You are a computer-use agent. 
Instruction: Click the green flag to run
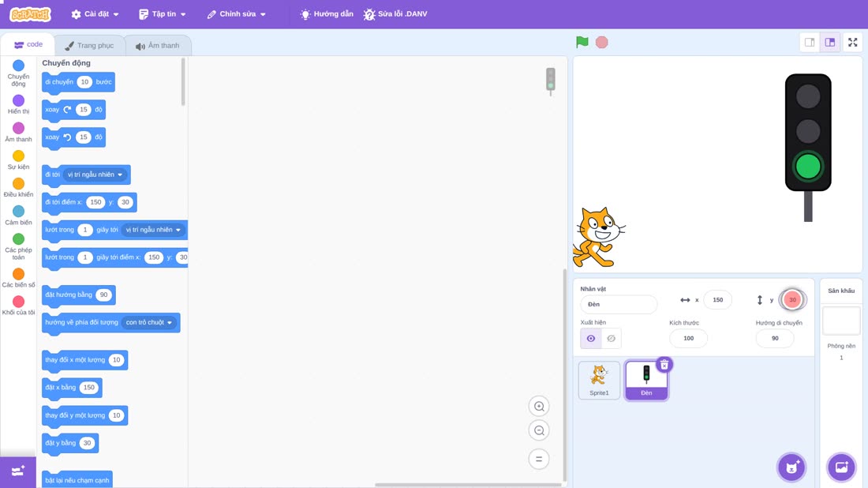coord(582,42)
